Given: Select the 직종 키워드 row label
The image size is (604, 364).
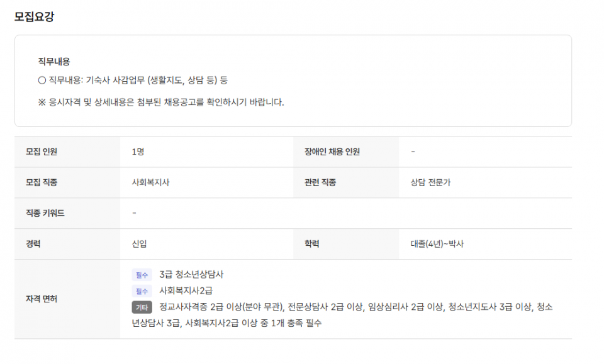Looking at the screenshot, I should tap(45, 214).
